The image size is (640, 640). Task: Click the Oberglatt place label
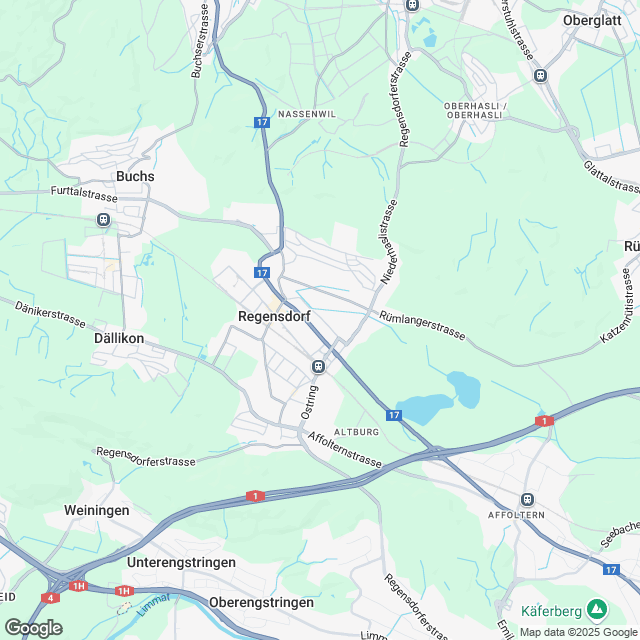[x=592, y=20]
